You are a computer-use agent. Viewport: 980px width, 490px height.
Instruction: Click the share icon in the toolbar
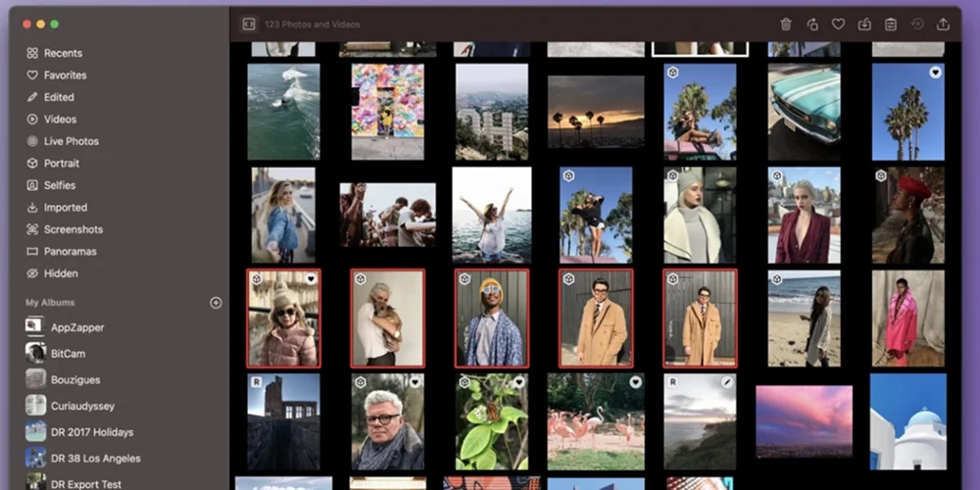pos(943,24)
